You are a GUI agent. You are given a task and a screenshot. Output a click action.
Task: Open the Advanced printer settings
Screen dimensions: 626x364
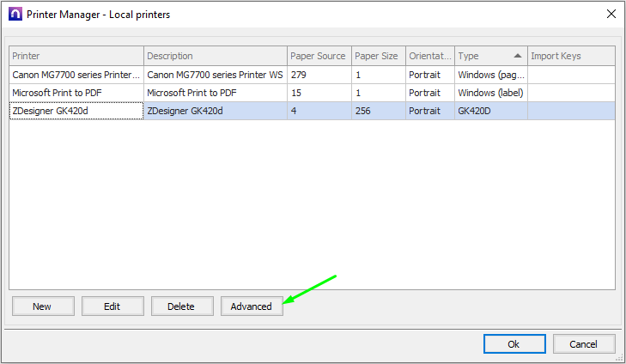pyautogui.click(x=252, y=306)
